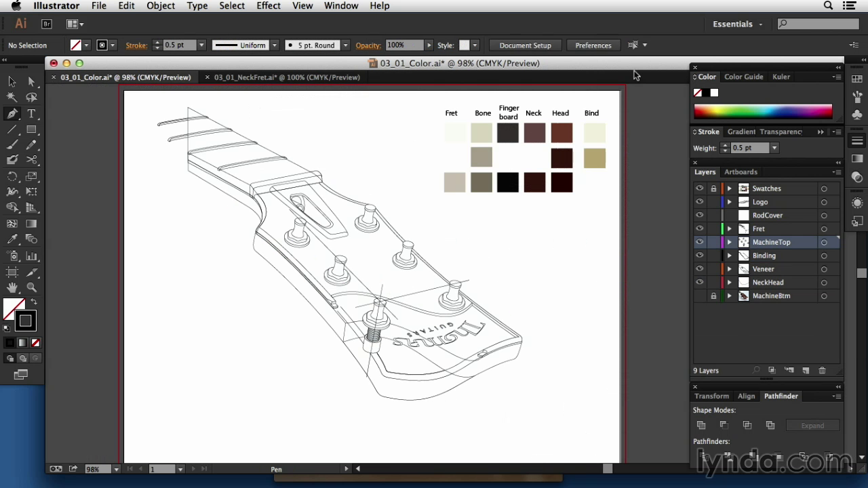
Task: Click the artboard number field showing 1
Action: pos(161,469)
